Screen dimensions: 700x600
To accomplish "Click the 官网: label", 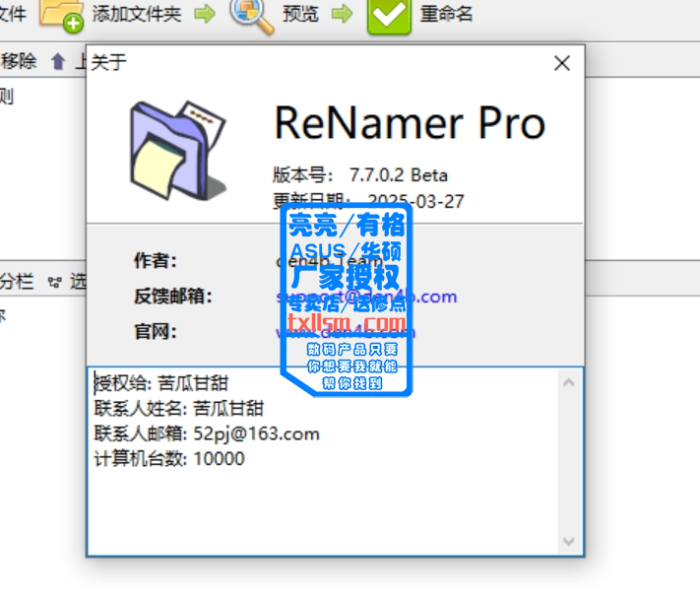I will coord(156,332).
